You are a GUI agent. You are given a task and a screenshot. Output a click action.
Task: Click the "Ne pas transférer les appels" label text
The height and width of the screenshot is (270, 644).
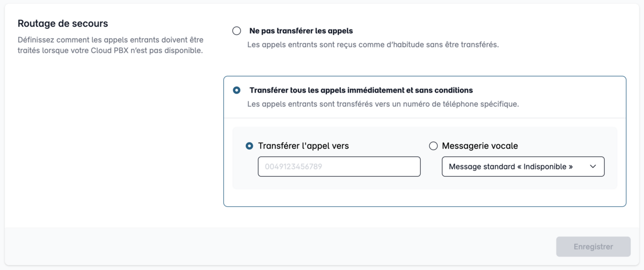[301, 31]
